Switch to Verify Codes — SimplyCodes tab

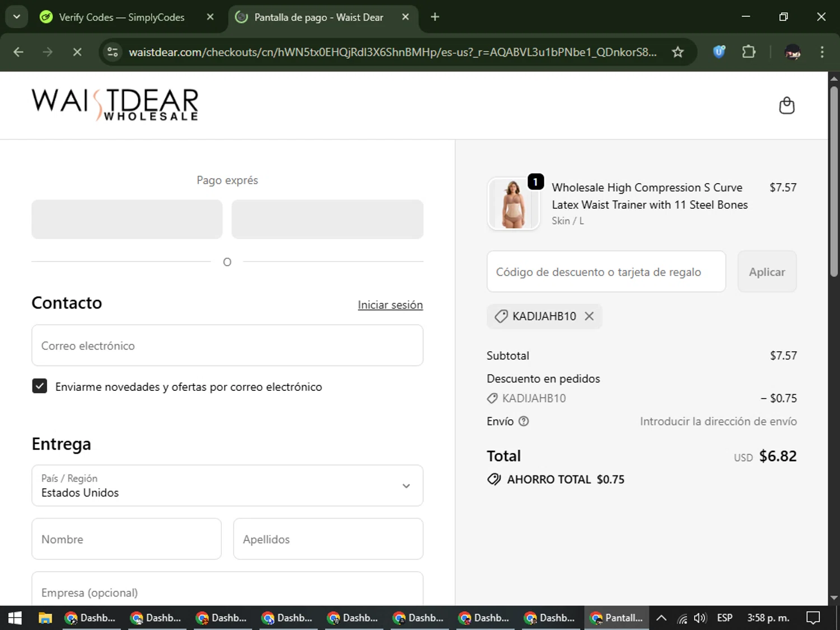pyautogui.click(x=122, y=17)
